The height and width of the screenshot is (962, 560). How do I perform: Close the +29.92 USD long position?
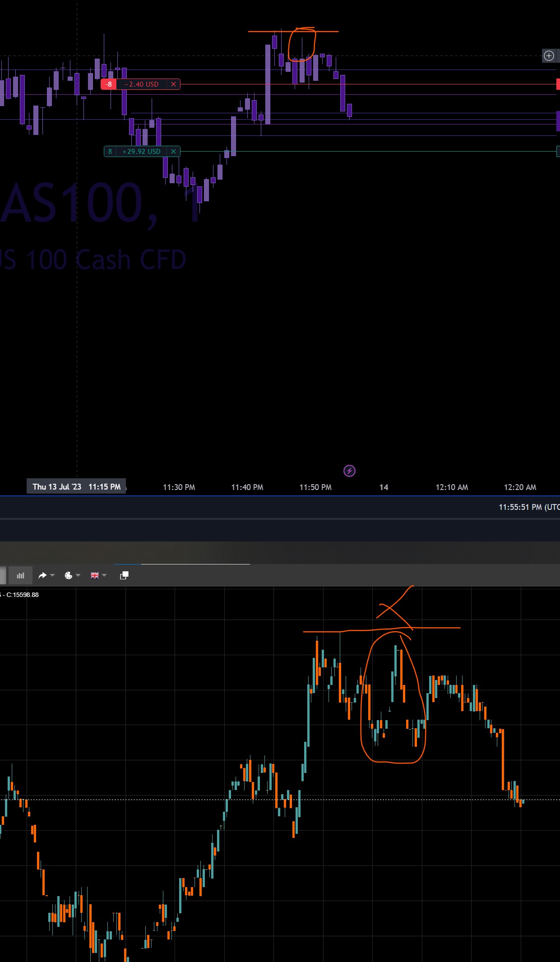173,152
